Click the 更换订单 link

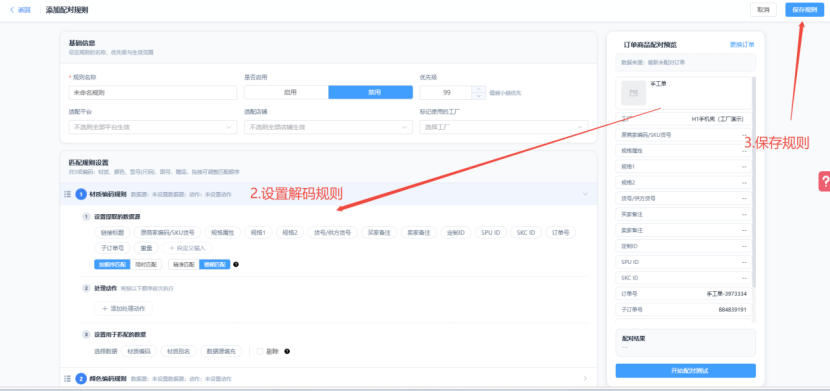743,45
